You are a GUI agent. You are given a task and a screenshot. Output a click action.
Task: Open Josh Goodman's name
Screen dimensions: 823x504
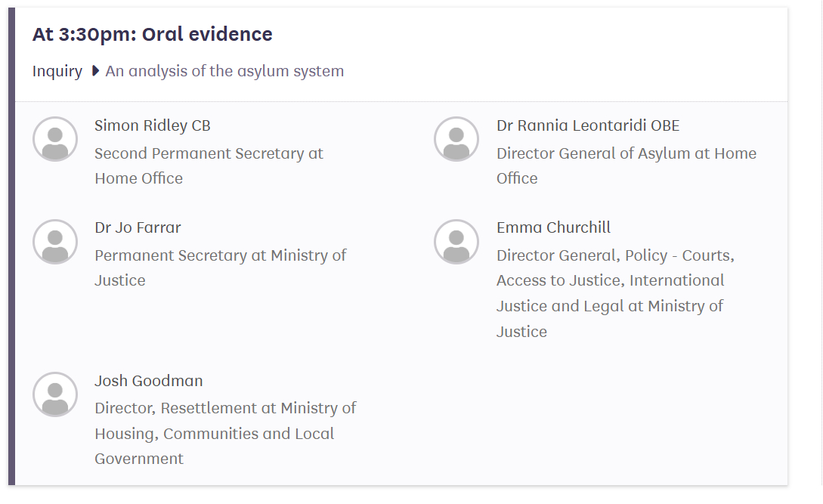point(148,381)
